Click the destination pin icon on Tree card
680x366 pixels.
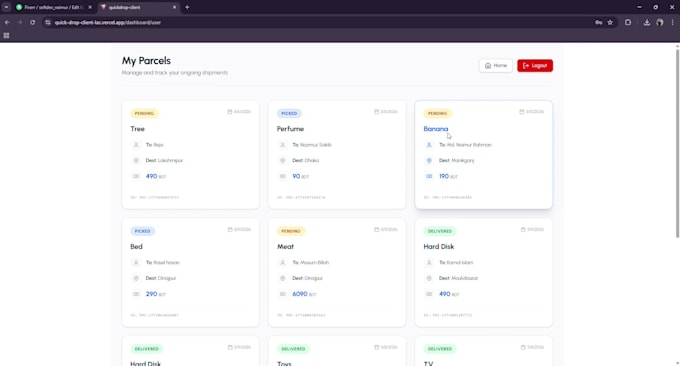(136, 160)
